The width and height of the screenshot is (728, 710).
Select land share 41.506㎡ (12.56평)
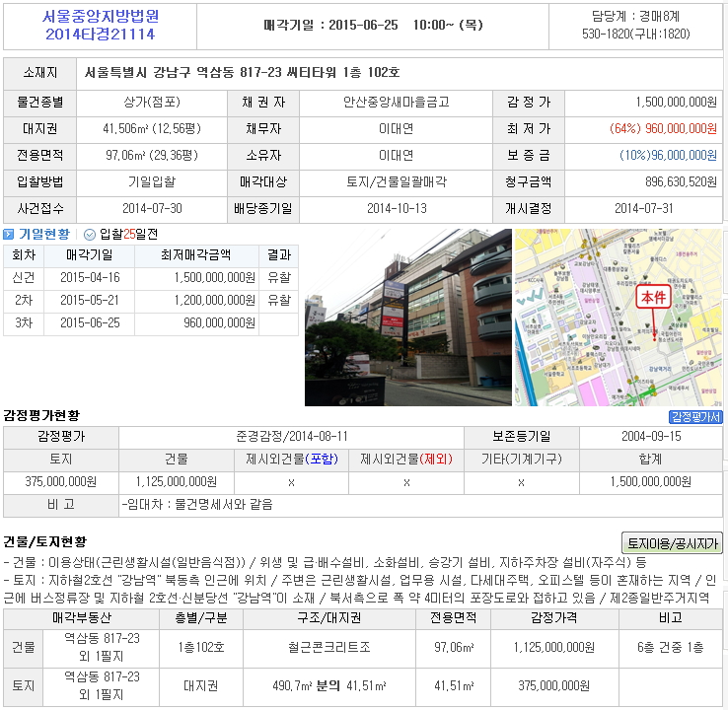click(152, 129)
